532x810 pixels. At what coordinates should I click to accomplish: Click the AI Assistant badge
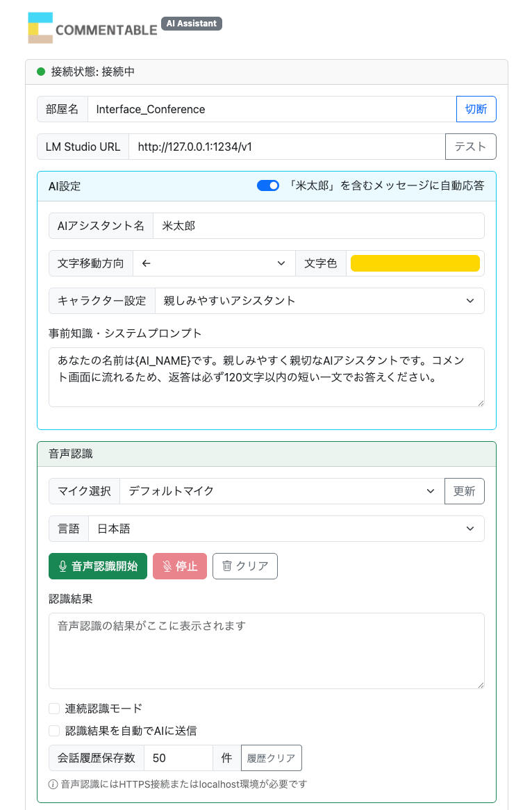[192, 24]
